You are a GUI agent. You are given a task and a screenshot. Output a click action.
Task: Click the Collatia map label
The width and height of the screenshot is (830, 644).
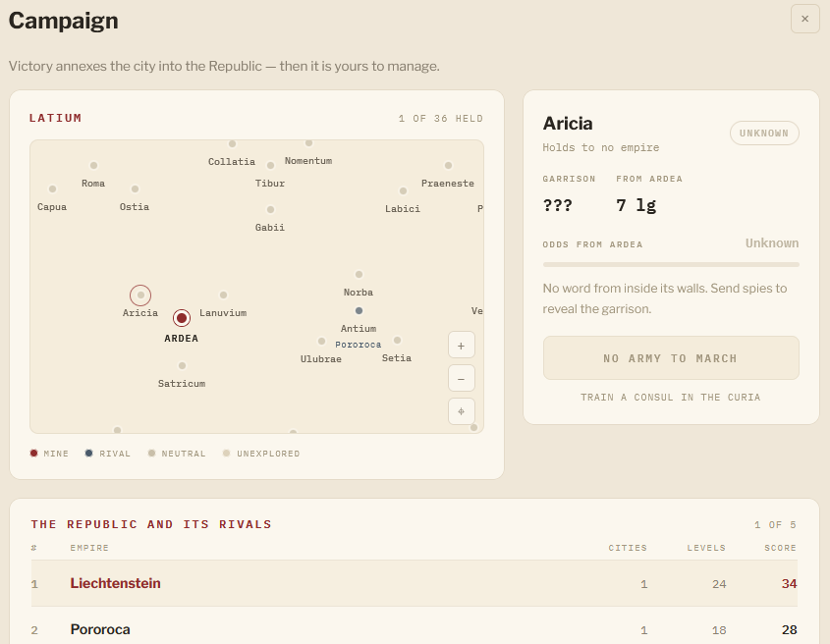pos(232,161)
